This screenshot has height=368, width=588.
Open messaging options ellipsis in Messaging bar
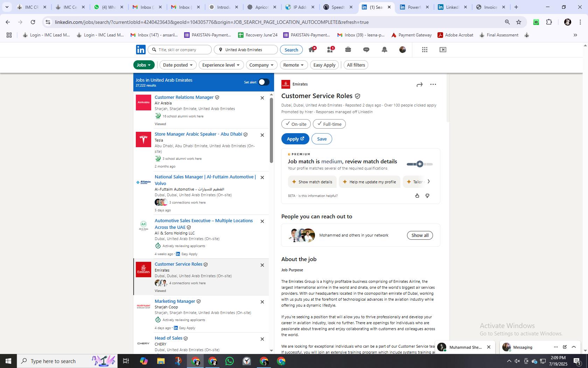click(556, 347)
